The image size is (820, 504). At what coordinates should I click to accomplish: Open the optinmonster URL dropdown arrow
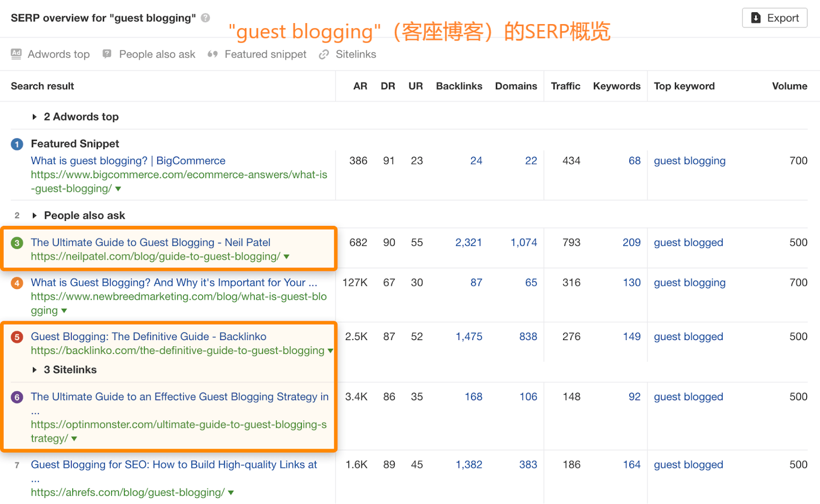tap(74, 439)
